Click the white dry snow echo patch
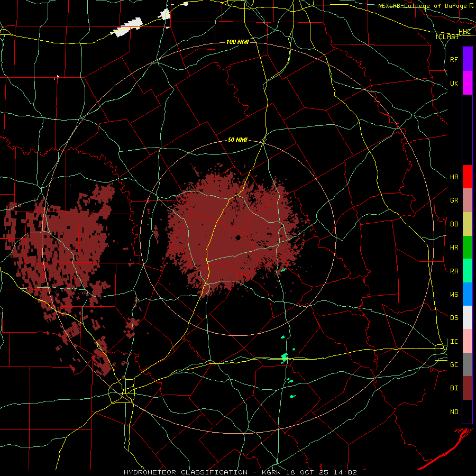This screenshot has height=476, width=476. (x=127, y=27)
